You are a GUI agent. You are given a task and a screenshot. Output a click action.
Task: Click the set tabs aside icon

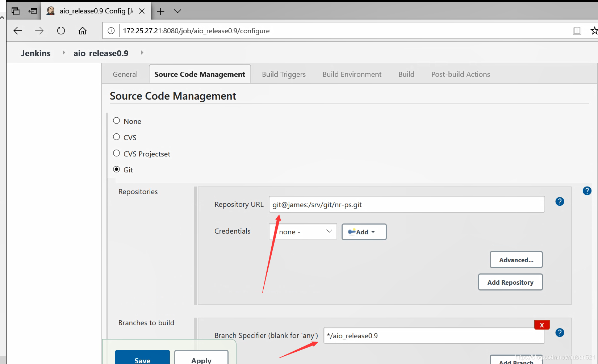(x=33, y=11)
